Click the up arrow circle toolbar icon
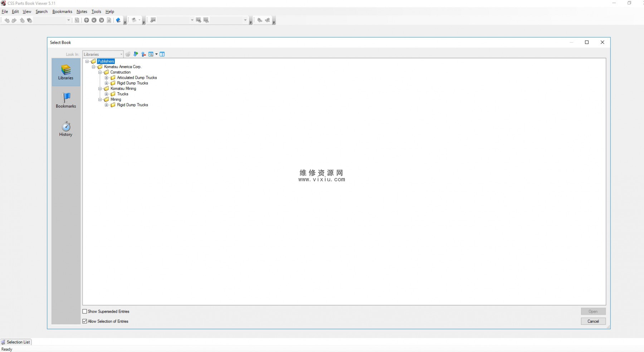644x352 pixels. pos(87,20)
